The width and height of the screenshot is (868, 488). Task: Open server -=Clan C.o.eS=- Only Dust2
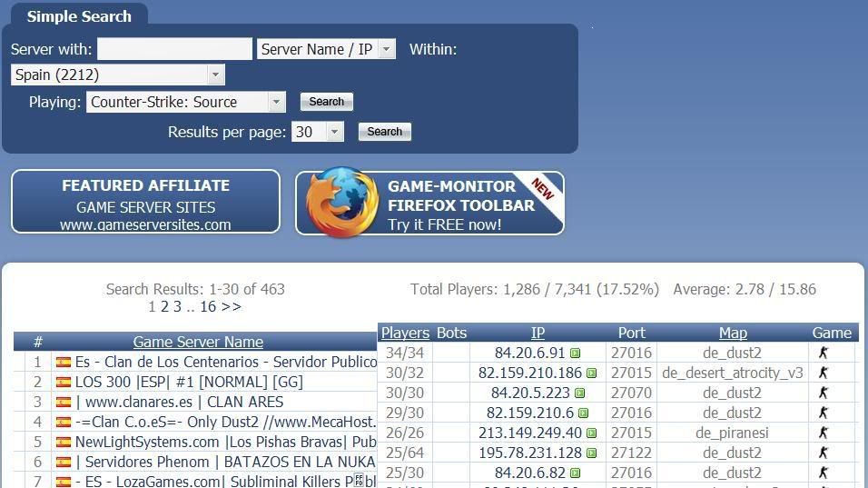(x=226, y=422)
